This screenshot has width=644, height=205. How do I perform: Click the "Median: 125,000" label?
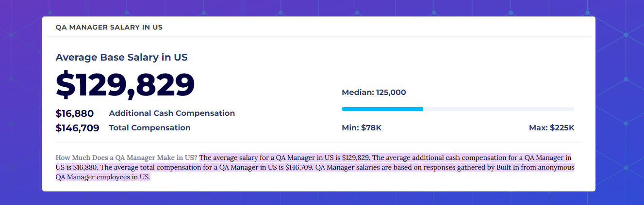coord(374,93)
